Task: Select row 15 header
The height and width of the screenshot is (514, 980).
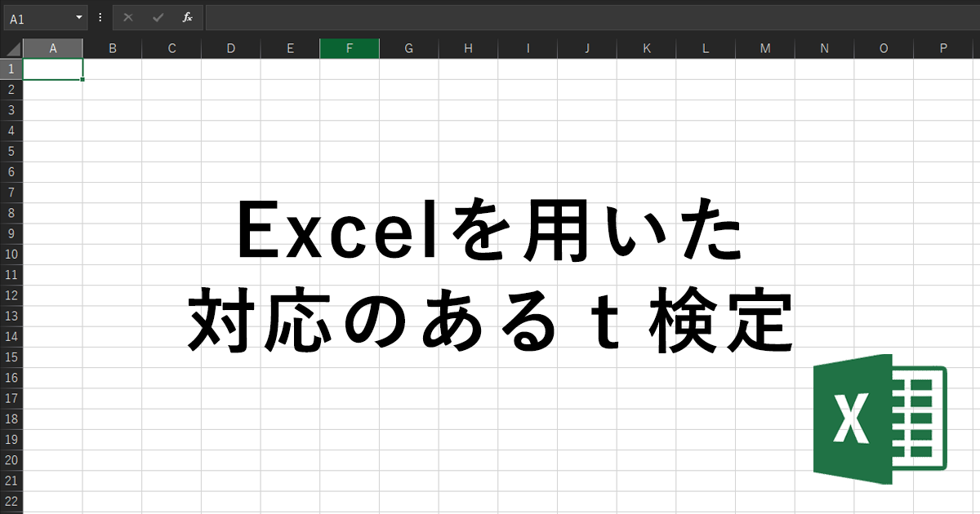Action: [11, 357]
